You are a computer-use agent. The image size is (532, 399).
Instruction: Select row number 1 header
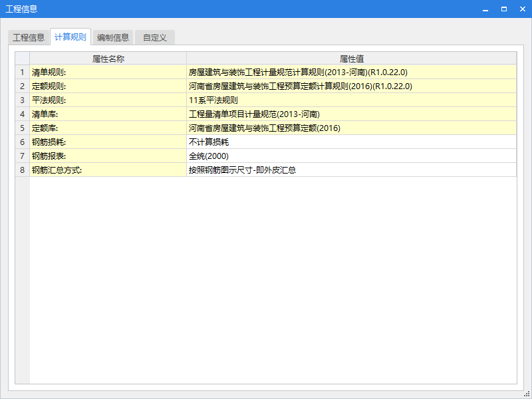point(23,72)
